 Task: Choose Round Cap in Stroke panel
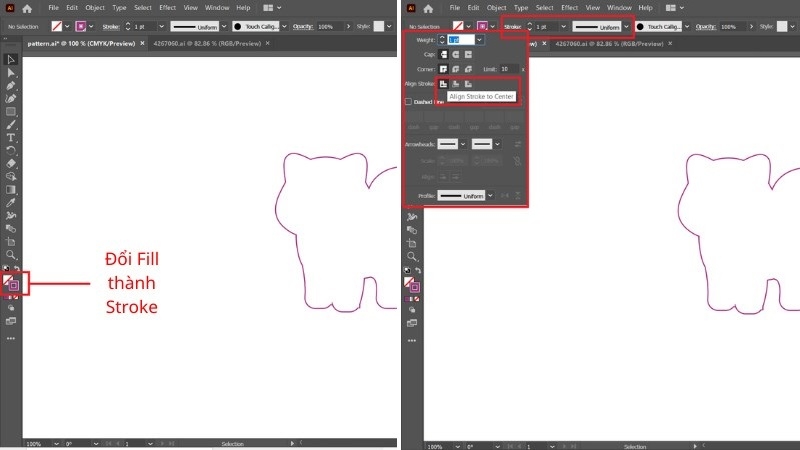click(456, 55)
